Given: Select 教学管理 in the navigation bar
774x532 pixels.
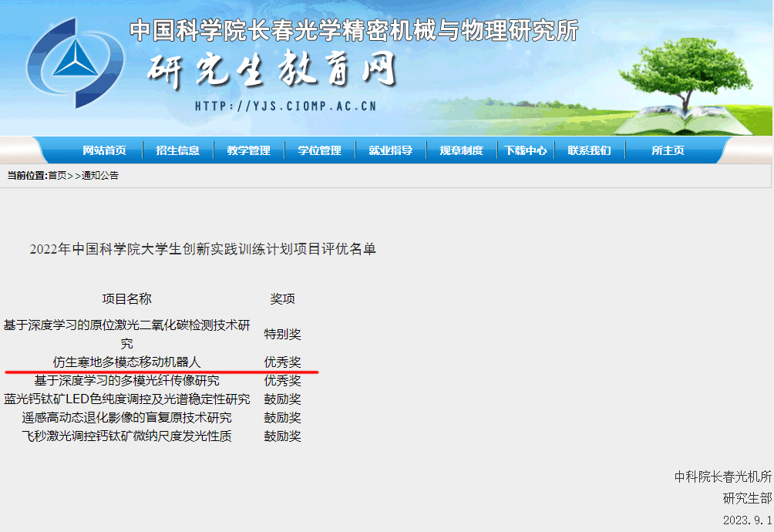Looking at the screenshot, I should [248, 150].
